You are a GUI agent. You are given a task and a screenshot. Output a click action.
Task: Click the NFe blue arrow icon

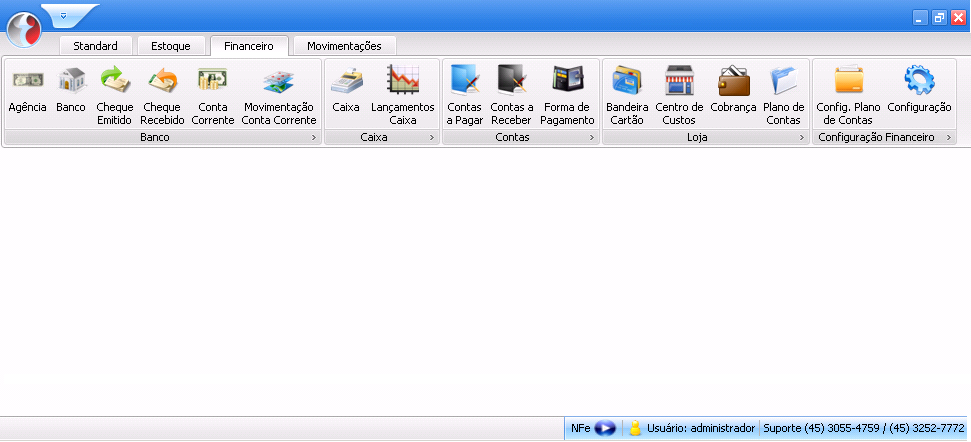click(x=604, y=428)
